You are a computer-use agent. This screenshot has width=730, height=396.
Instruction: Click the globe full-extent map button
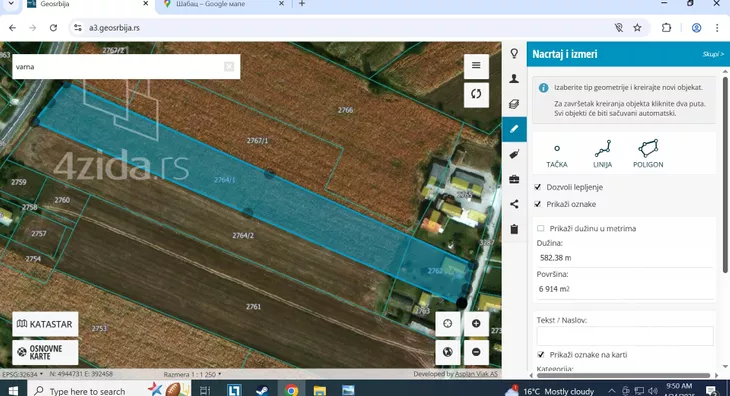coord(447,352)
